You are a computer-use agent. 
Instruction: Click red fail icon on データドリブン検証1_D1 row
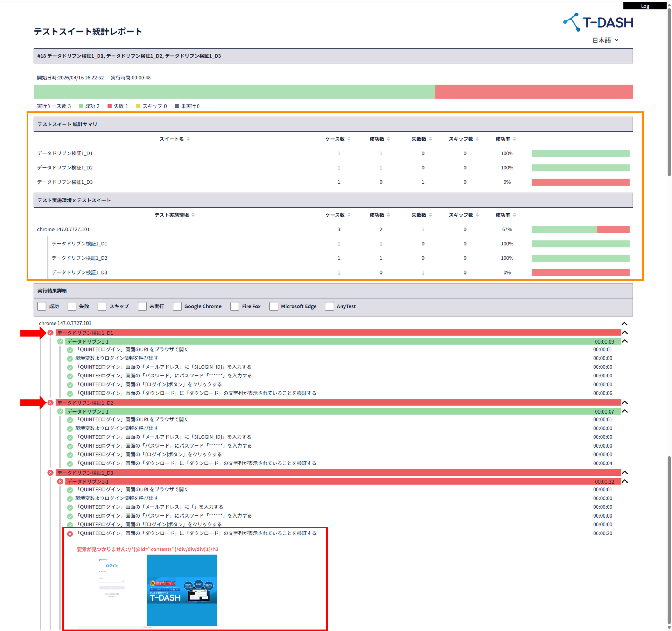pyautogui.click(x=50, y=333)
